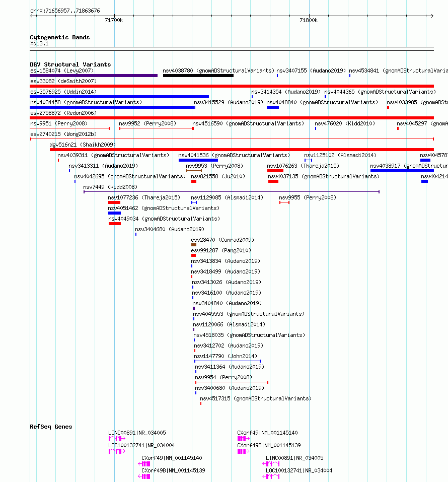
Task: Select nsv9955 (Perry2008) label
Action: tap(308, 197)
